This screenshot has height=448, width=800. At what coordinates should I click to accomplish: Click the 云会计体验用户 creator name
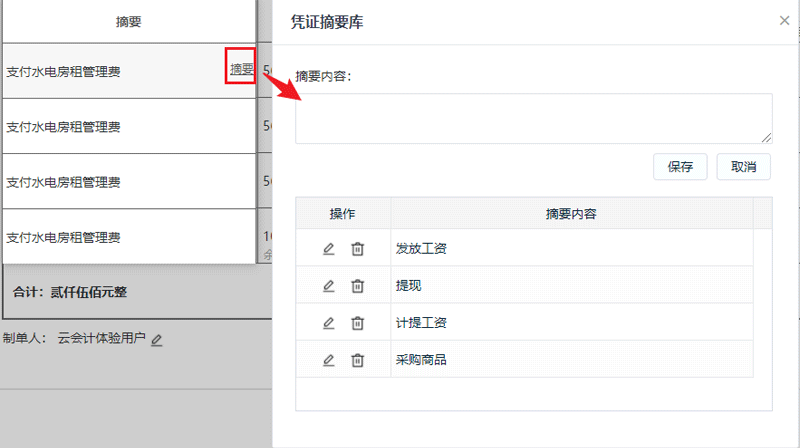tap(101, 338)
